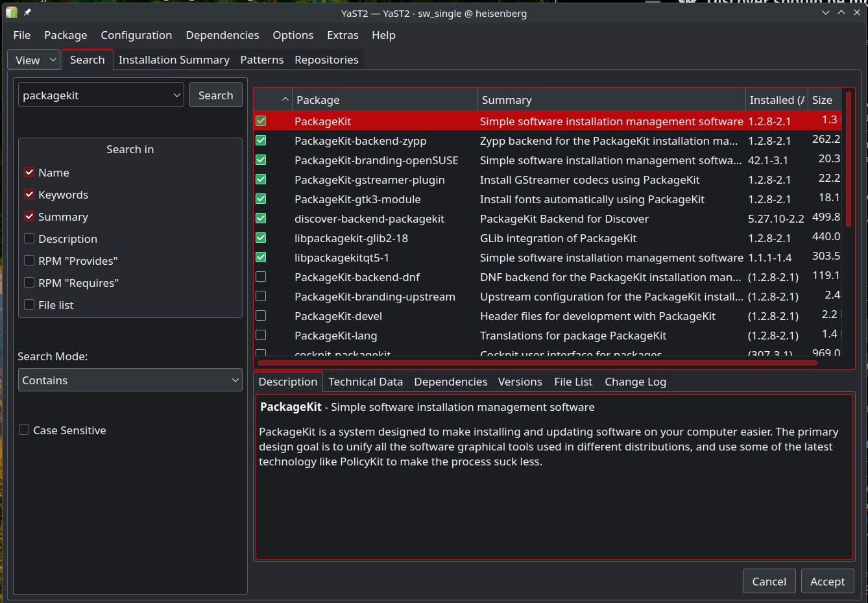Click the package list vertical scrollbar

[849, 159]
